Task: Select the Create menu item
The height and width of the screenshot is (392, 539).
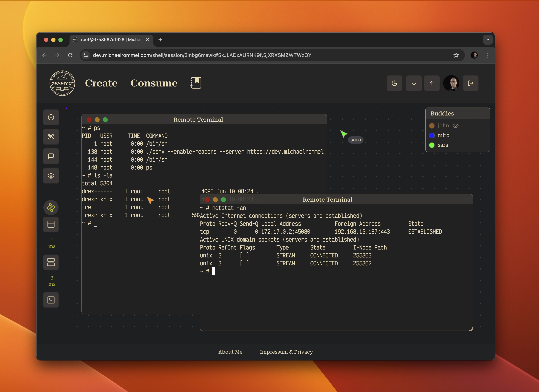Action: [x=101, y=83]
